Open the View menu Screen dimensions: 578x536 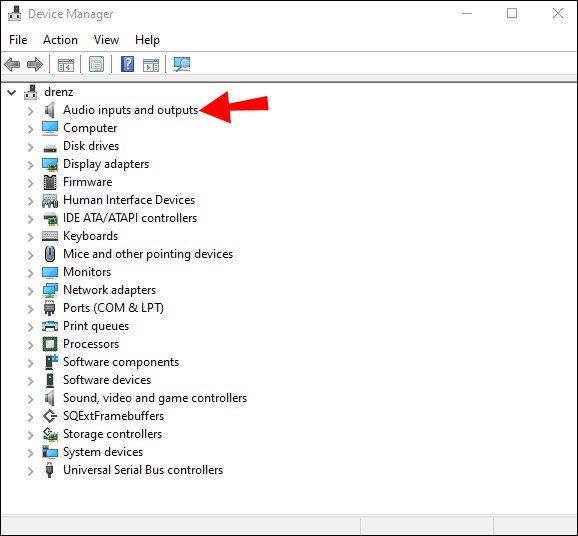coord(106,40)
